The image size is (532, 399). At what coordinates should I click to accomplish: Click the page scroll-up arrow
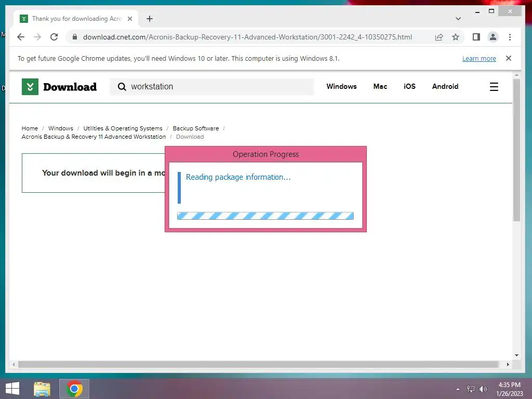[x=516, y=75]
